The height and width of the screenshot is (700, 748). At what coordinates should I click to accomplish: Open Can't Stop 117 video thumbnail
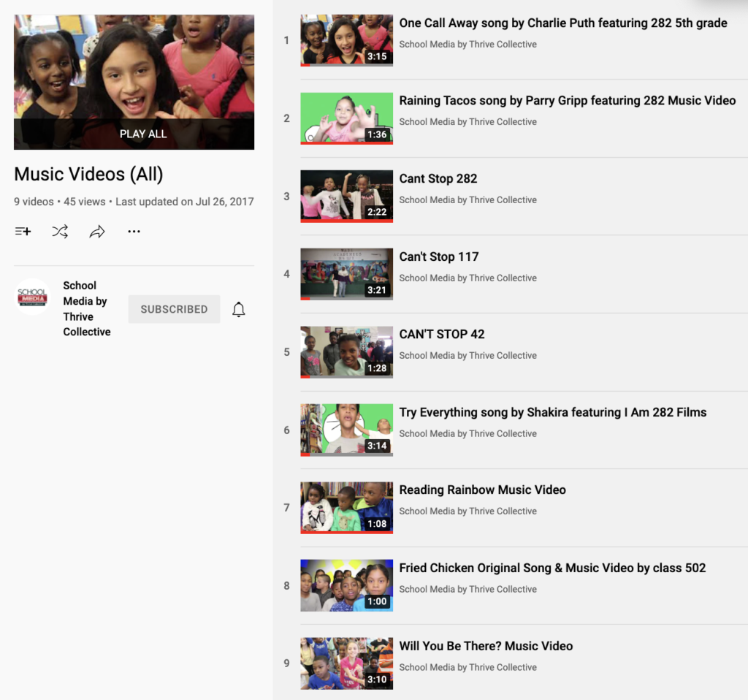tap(347, 274)
